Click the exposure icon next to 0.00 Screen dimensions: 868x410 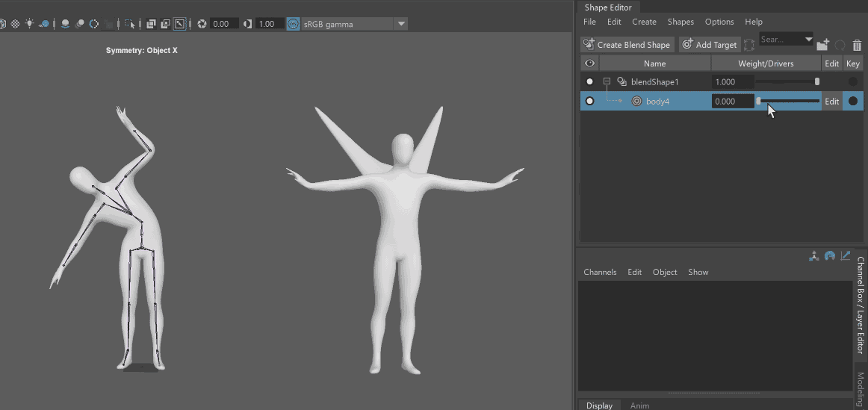[202, 24]
